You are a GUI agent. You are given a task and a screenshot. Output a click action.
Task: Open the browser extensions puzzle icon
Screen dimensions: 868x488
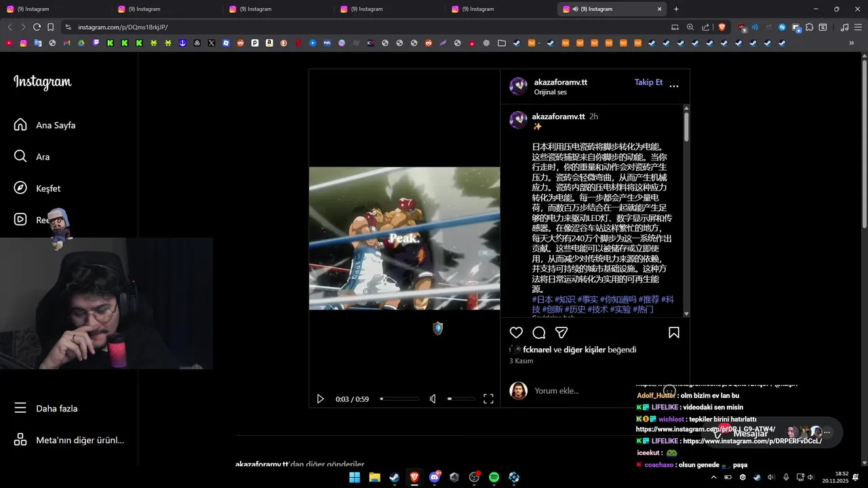[809, 27]
